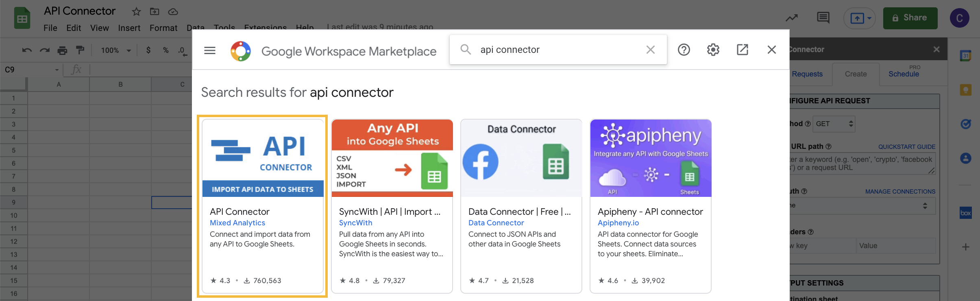Screen dimensions: 980x301
Task: Open the Google Sheets home icon
Action: tap(22, 18)
